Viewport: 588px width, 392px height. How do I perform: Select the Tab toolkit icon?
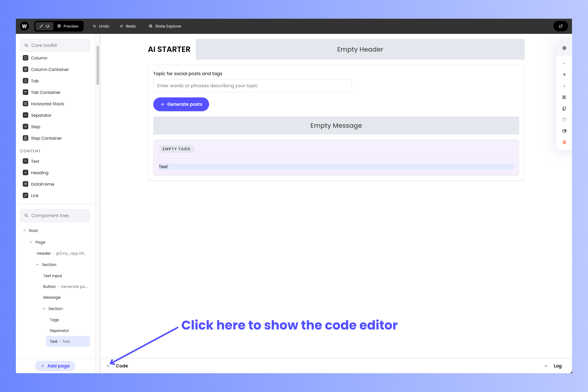click(x=25, y=81)
